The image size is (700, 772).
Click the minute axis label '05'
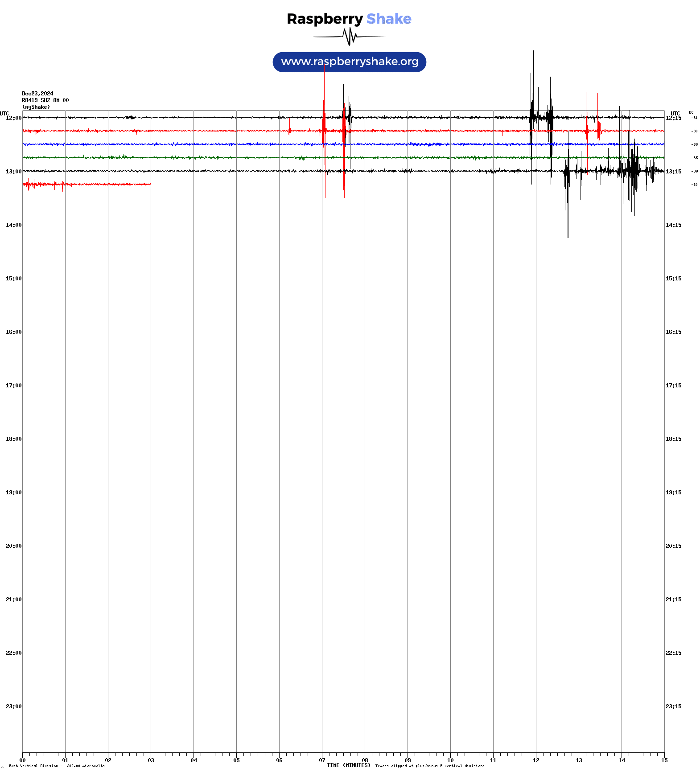(236, 760)
